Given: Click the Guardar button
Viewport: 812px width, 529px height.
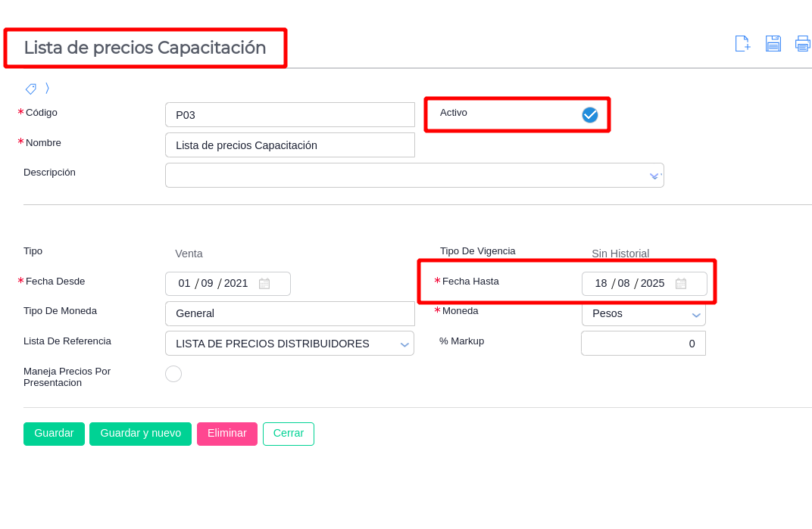Looking at the screenshot, I should click(54, 434).
